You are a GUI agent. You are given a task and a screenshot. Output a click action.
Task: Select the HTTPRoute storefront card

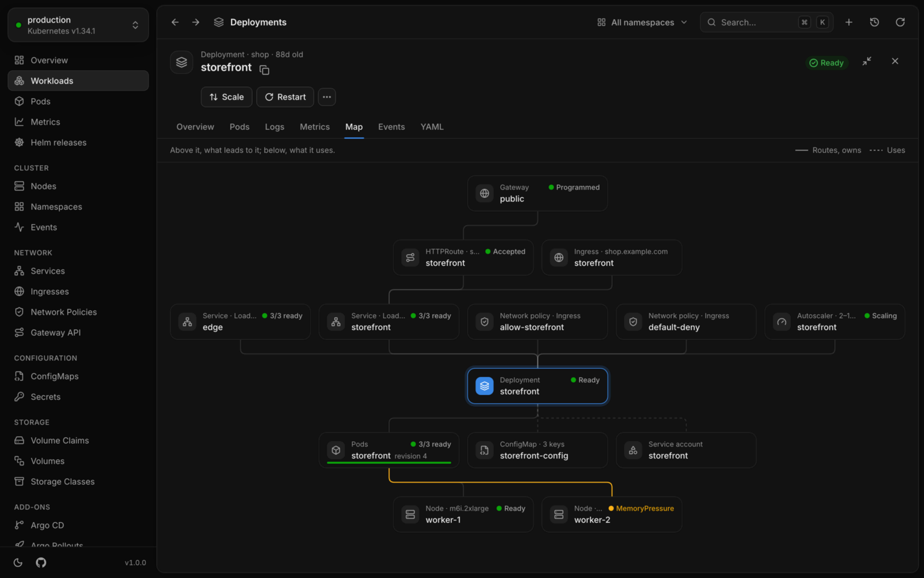(x=463, y=258)
